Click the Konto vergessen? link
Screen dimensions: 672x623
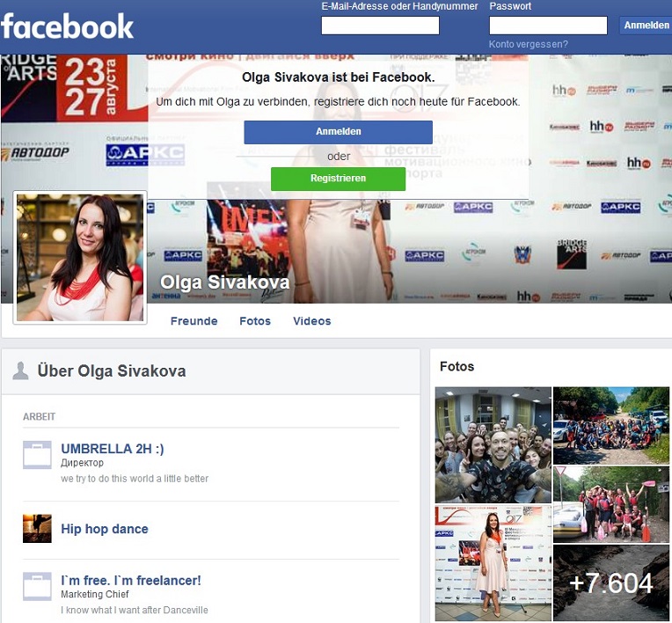529,44
